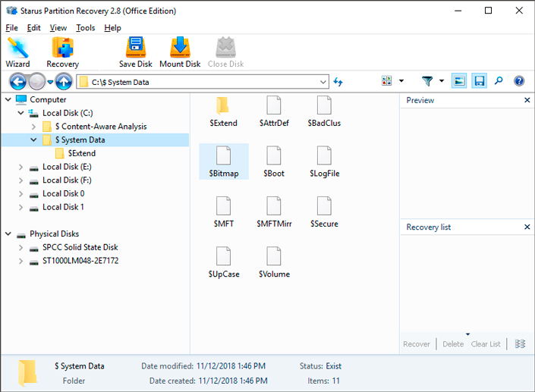
Task: Select ST1000LM048-2E7172 physical disk
Action: point(80,261)
